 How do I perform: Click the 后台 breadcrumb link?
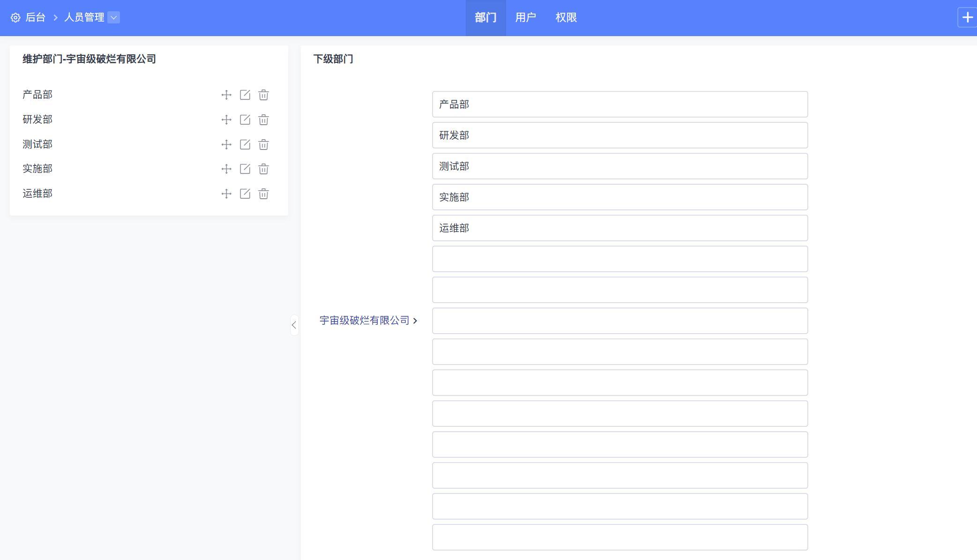pos(35,17)
